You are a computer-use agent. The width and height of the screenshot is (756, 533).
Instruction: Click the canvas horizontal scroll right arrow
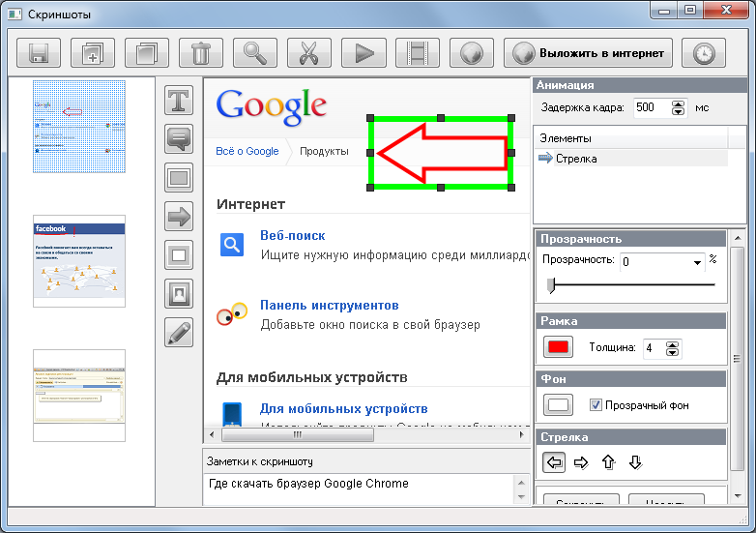(x=522, y=434)
